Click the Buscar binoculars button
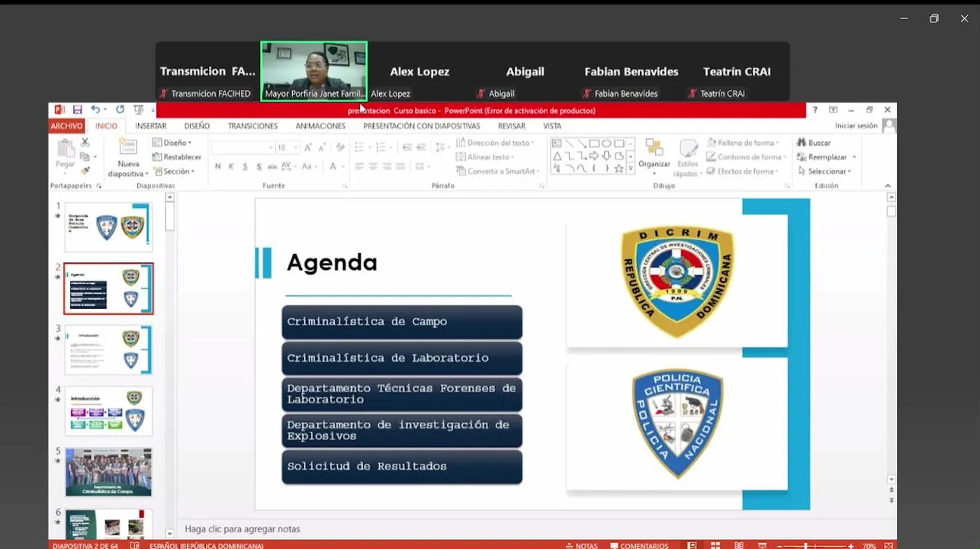 (814, 143)
